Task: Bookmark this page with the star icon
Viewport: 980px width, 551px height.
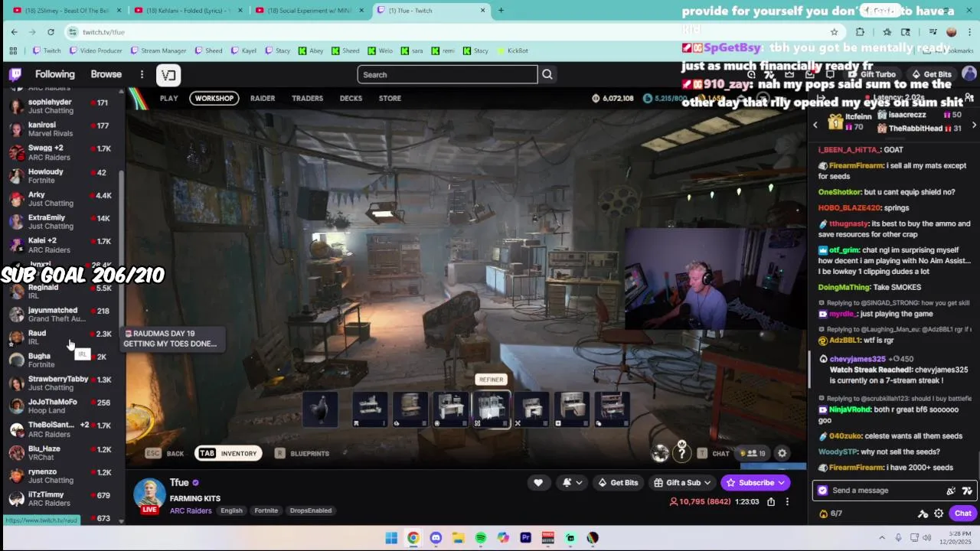Action: (834, 31)
